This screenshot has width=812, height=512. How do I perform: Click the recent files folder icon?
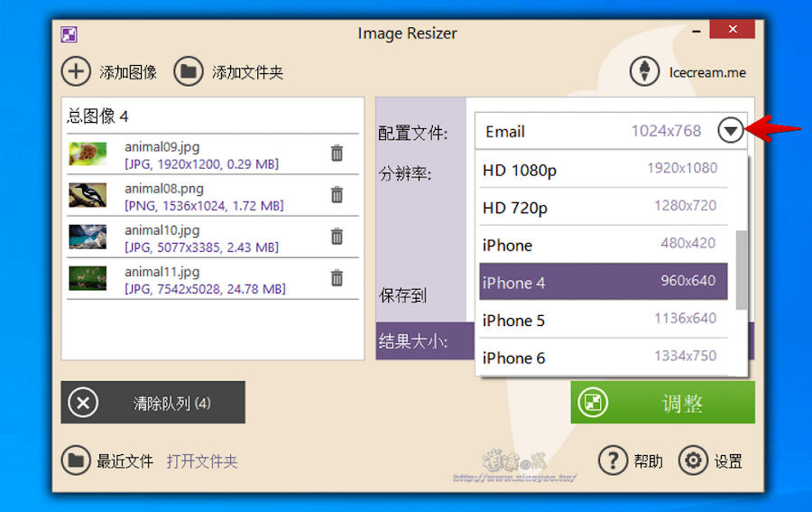76,461
